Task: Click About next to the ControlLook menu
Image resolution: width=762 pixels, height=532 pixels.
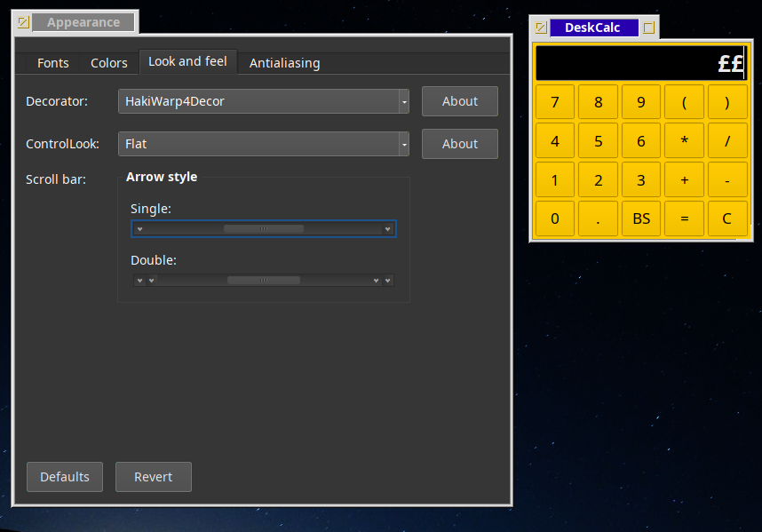Action: point(459,144)
